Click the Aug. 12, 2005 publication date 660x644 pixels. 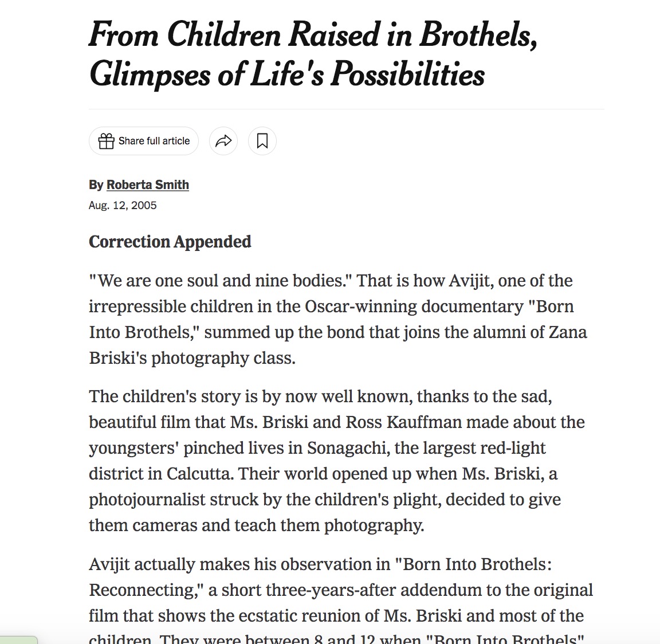[123, 205]
